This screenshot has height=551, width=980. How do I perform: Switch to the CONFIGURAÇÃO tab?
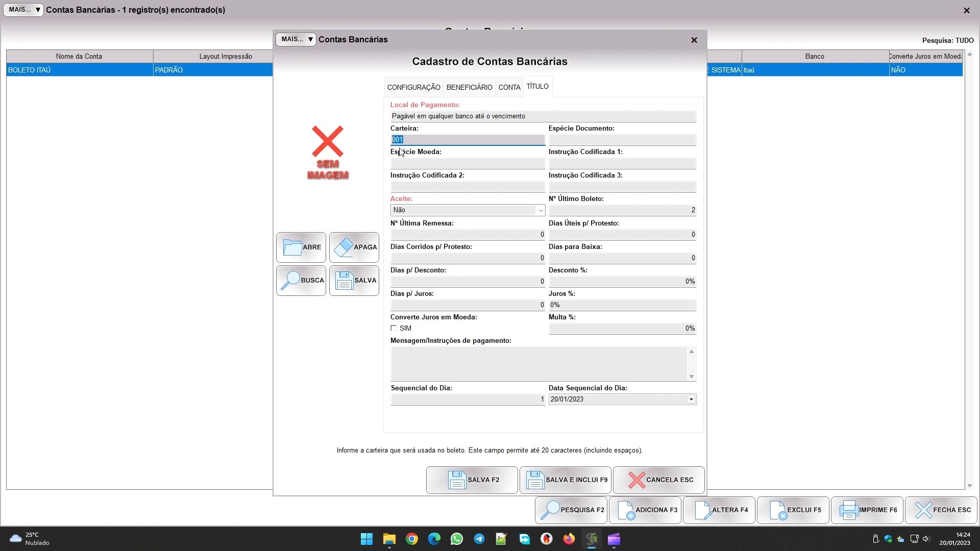click(413, 87)
